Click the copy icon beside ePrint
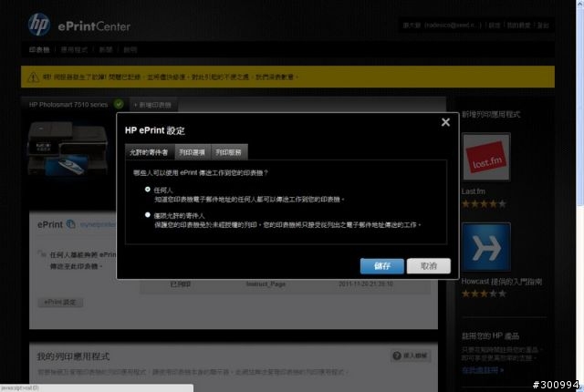Viewport: 584px width, 392px height. [x=71, y=224]
